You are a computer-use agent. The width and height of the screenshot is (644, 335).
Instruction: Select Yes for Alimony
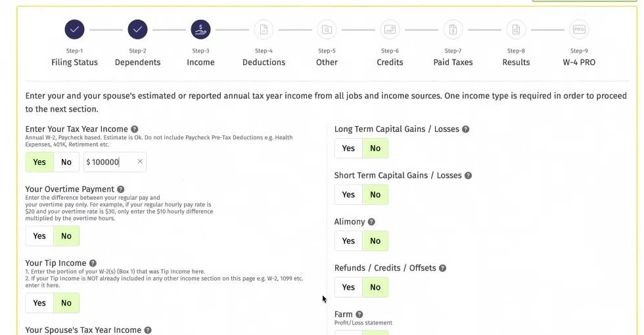pyautogui.click(x=348, y=241)
